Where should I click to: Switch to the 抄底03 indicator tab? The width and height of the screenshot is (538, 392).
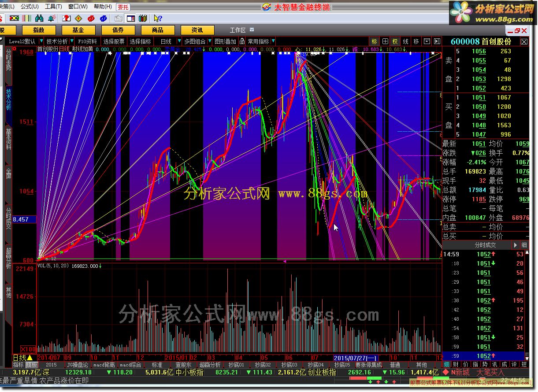tap(289, 365)
